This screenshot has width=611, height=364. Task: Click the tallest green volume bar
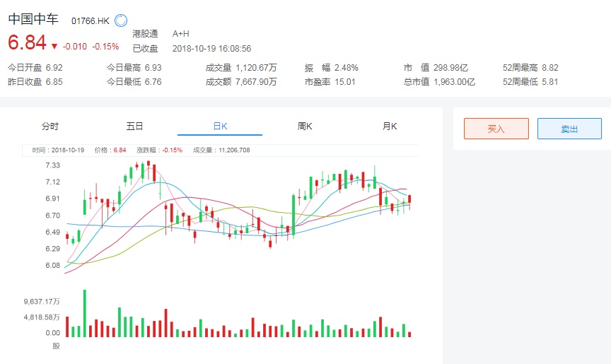(x=85, y=313)
